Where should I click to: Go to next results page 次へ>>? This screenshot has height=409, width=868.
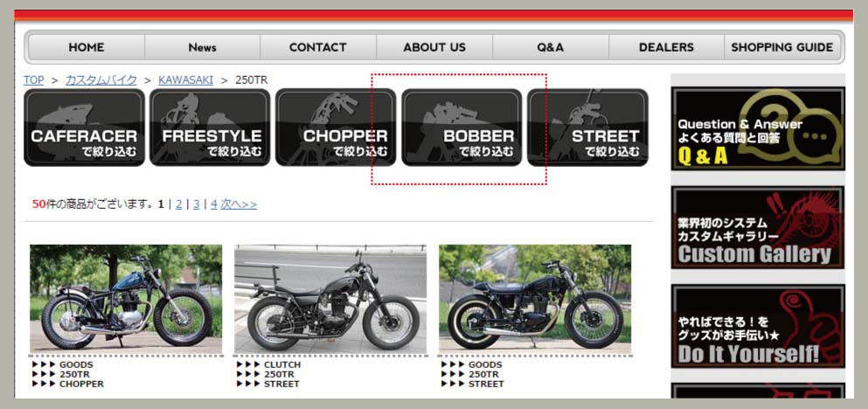coord(239,204)
